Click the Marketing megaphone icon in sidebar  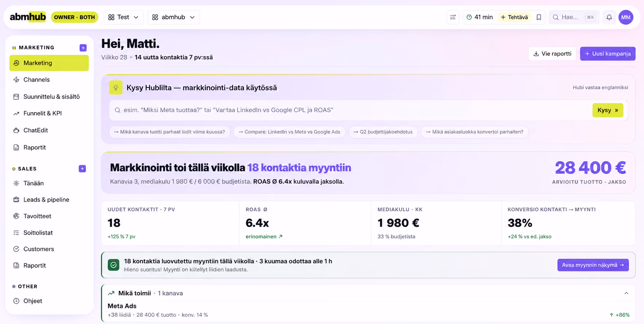pyautogui.click(x=16, y=63)
